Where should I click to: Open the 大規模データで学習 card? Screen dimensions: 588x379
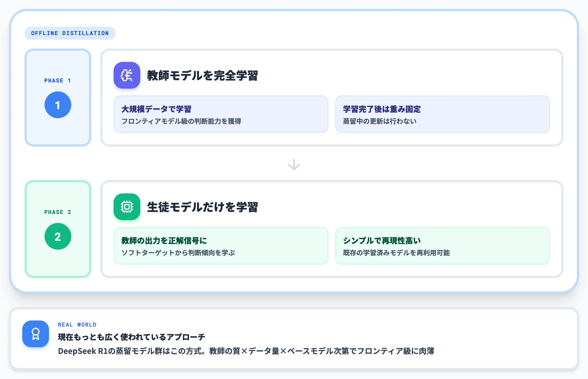point(221,114)
